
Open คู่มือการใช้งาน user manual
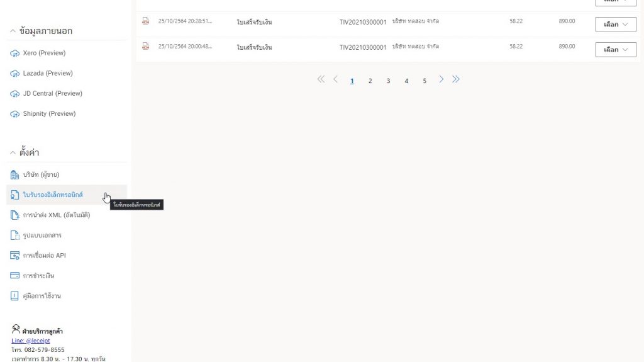pos(67,296)
